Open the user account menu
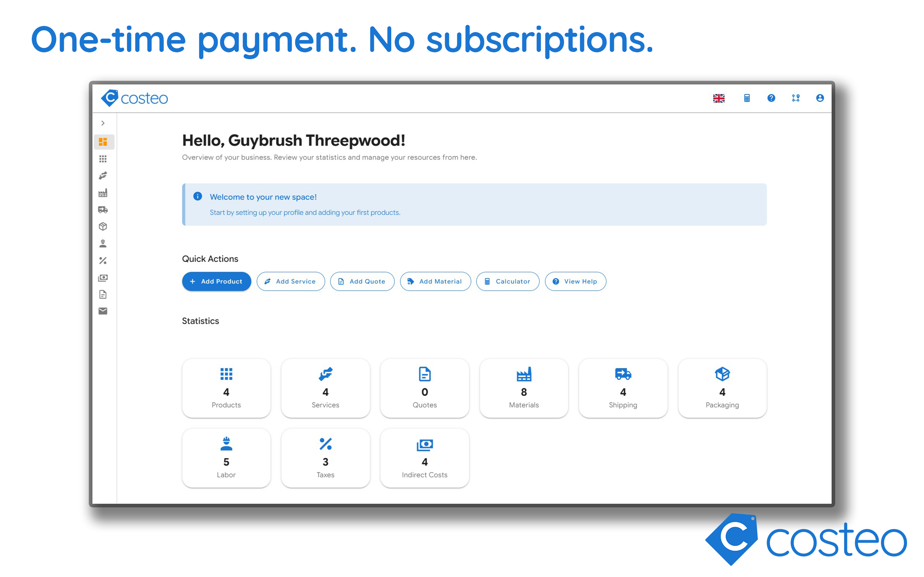 tap(819, 98)
